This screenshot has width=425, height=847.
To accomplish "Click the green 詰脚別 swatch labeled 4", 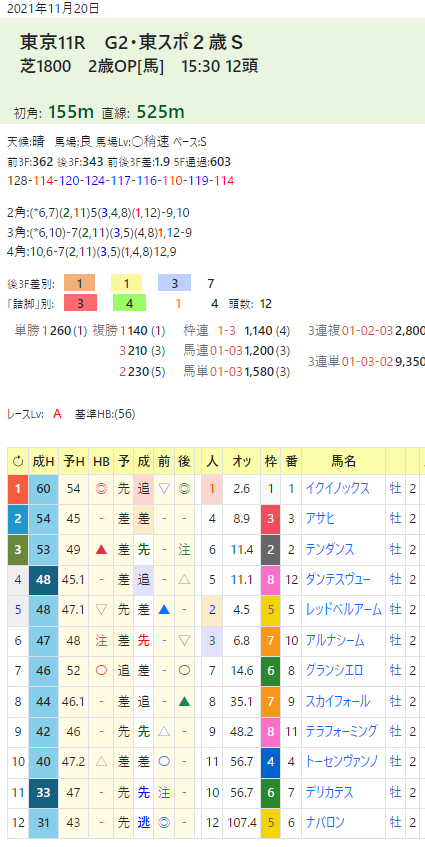I will (x=130, y=304).
